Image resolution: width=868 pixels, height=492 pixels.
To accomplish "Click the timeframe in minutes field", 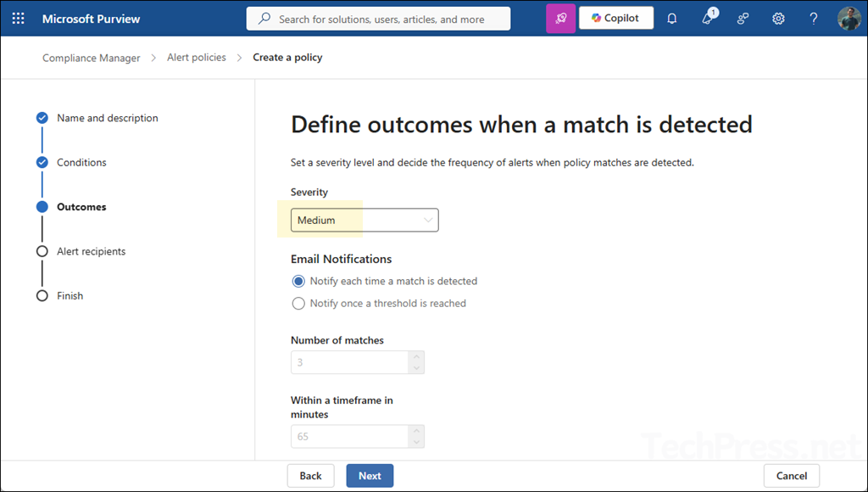I will pos(350,437).
